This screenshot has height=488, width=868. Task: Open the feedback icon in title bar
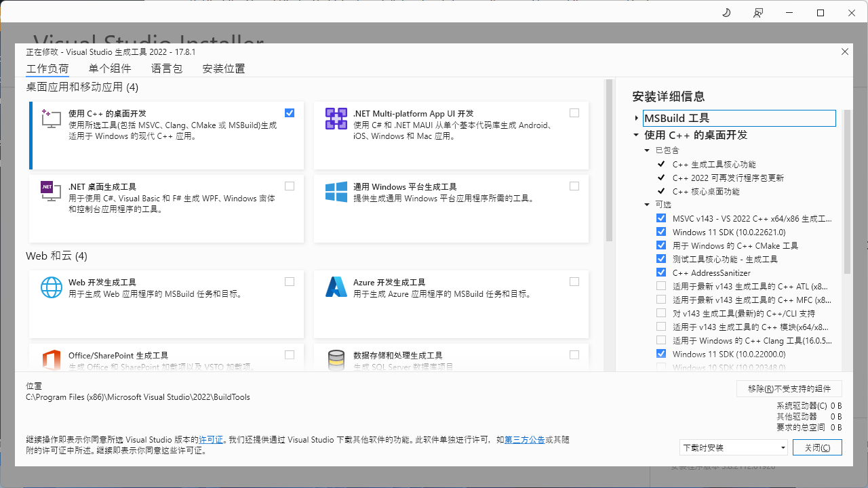point(757,13)
